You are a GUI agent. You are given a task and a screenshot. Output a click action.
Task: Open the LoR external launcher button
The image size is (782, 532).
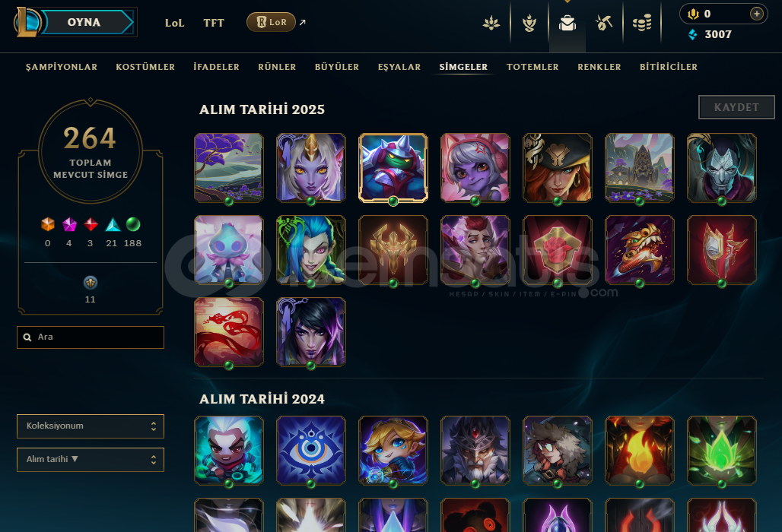(272, 22)
